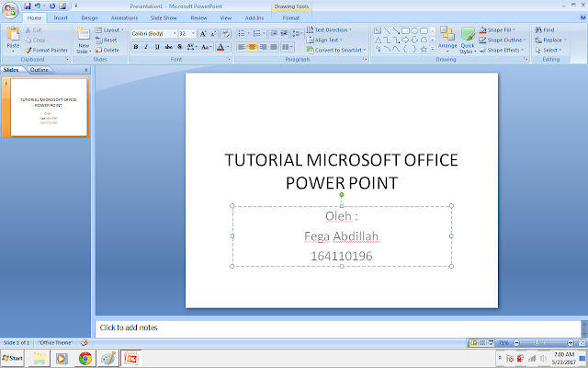The image size is (588, 368).
Task: Insert a New Slide
Action: click(84, 40)
